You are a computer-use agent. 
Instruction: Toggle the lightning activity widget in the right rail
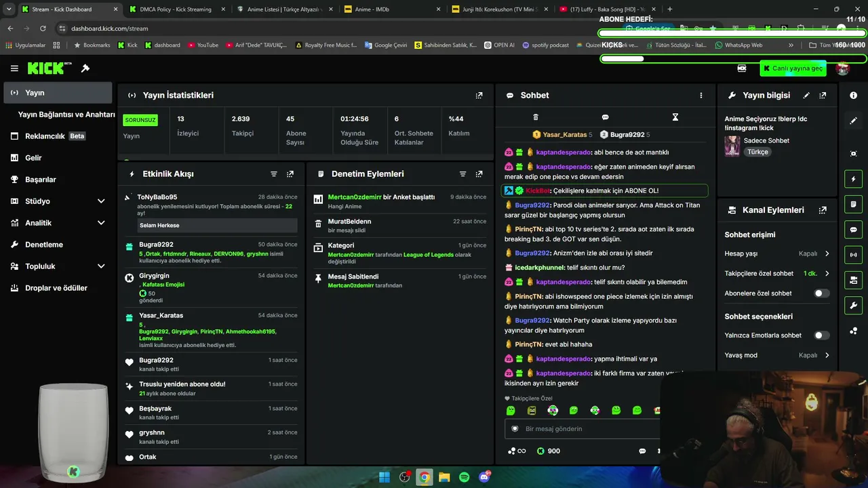point(853,179)
